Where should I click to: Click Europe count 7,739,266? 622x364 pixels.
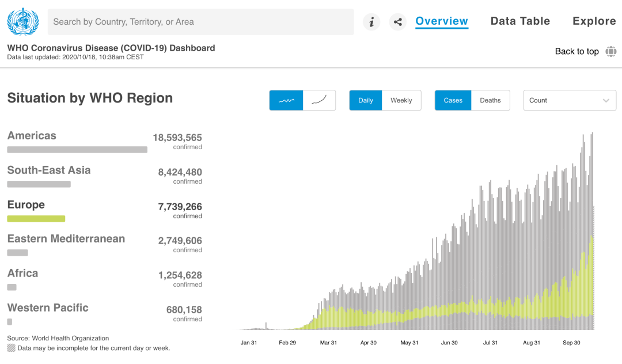180,207
